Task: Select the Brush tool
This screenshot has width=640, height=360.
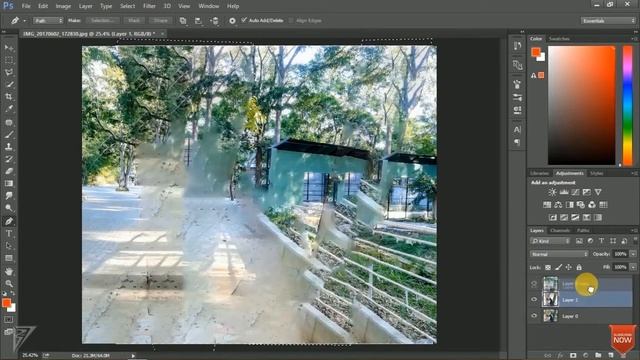Action: coord(9,134)
